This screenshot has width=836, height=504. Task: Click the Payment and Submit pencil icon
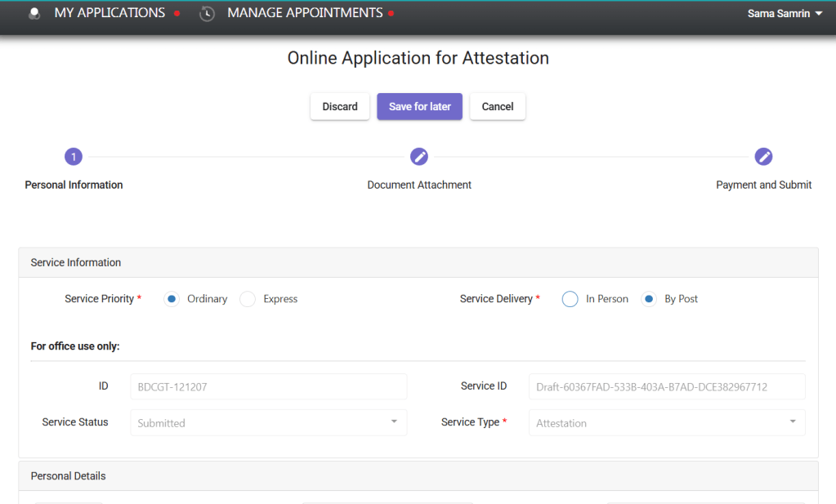pyautogui.click(x=763, y=157)
